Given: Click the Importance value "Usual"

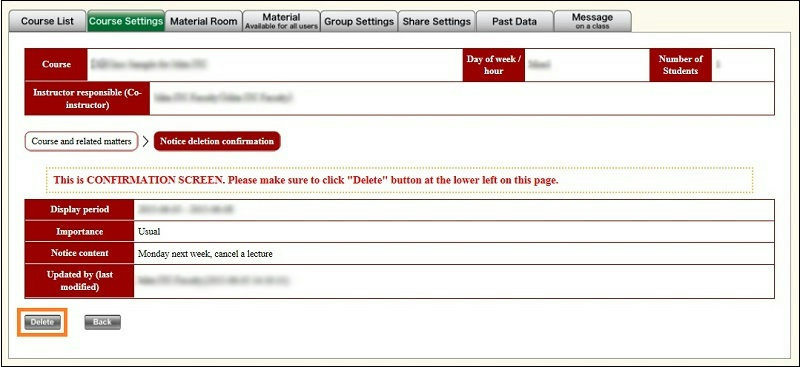Looking at the screenshot, I should (149, 232).
